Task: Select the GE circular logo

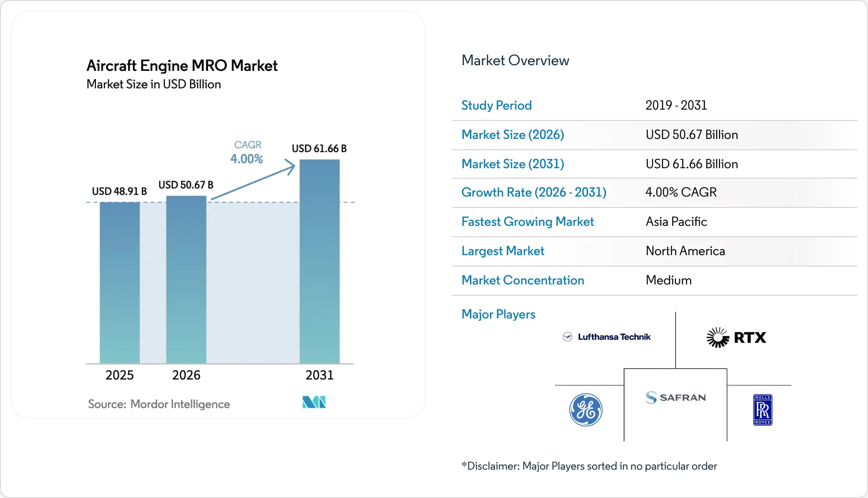Action: [x=585, y=410]
